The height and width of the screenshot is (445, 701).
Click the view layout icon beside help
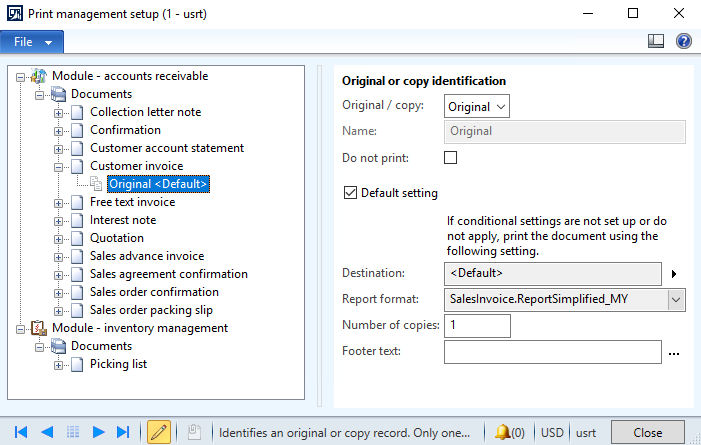pos(656,41)
